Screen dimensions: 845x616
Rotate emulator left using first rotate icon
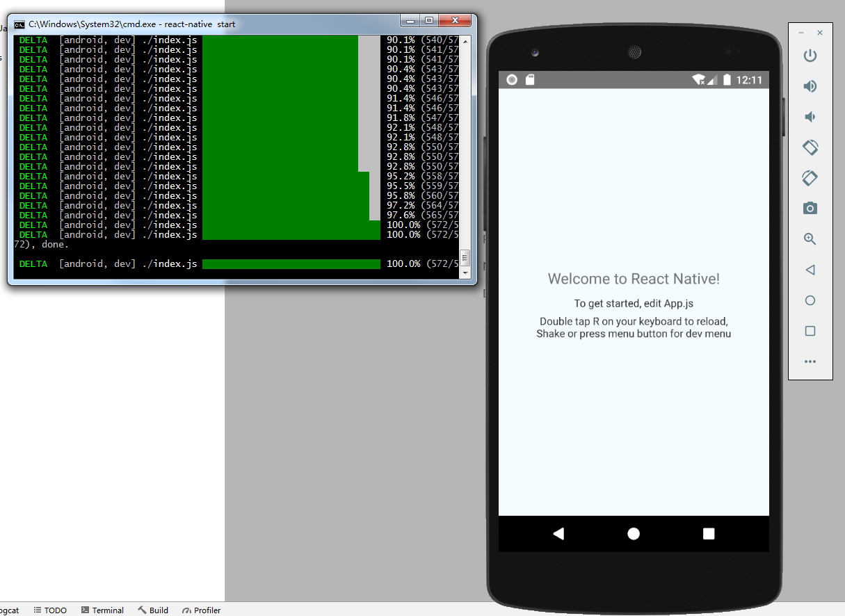810,147
